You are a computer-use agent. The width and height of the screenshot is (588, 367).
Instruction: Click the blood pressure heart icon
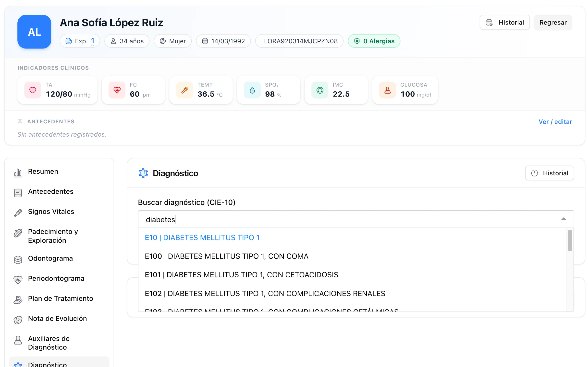(33, 90)
